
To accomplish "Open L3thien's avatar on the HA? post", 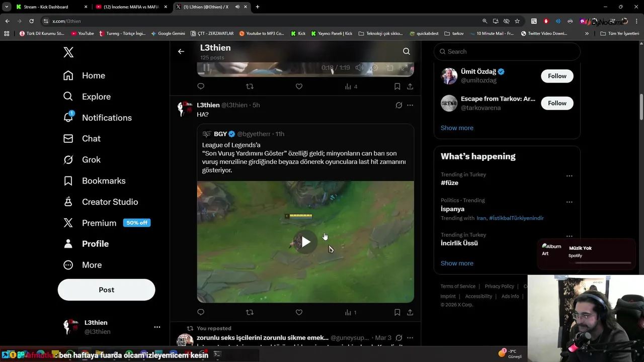I will [x=185, y=109].
